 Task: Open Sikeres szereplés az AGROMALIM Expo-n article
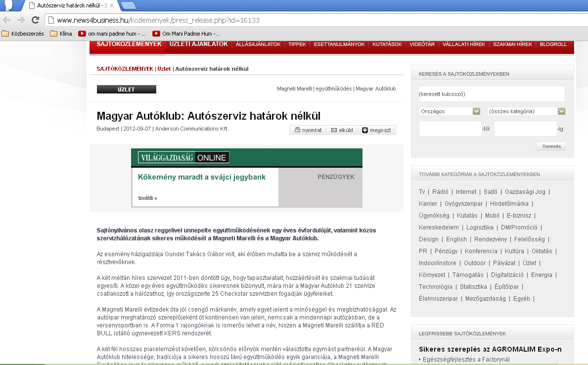[490, 349]
